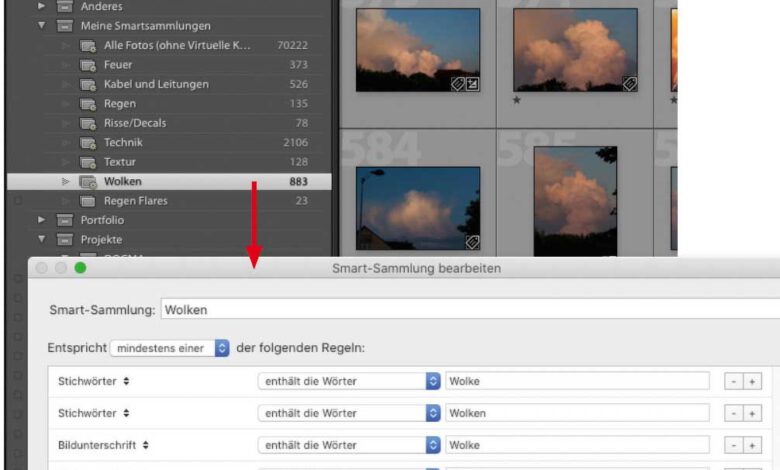Screen dimensions: 780x470
Task: Remove the Bildunterschrift rule with minus
Action: point(734,445)
